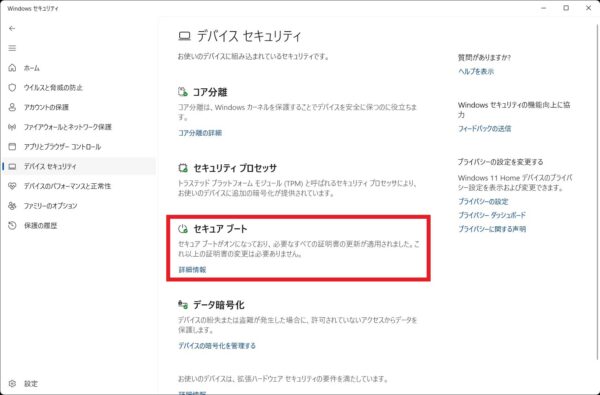
Task: Click the セキュリティ プロセッサ chip icon
Action: coord(183,168)
